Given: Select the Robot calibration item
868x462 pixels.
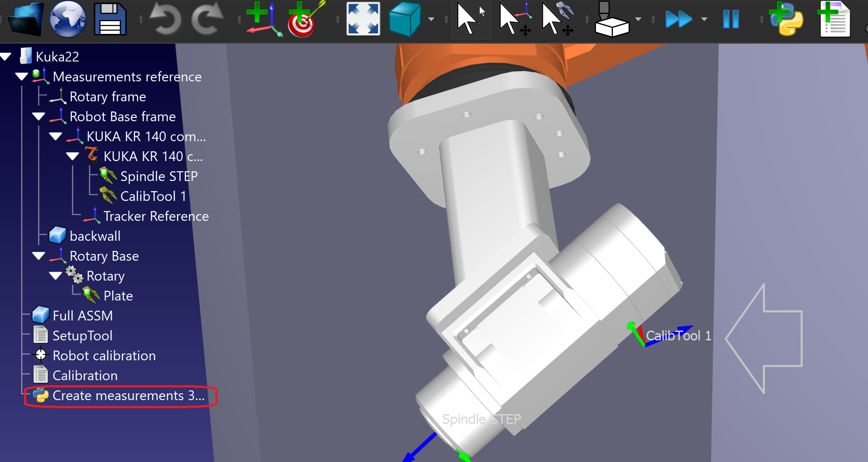Looking at the screenshot, I should (x=104, y=356).
